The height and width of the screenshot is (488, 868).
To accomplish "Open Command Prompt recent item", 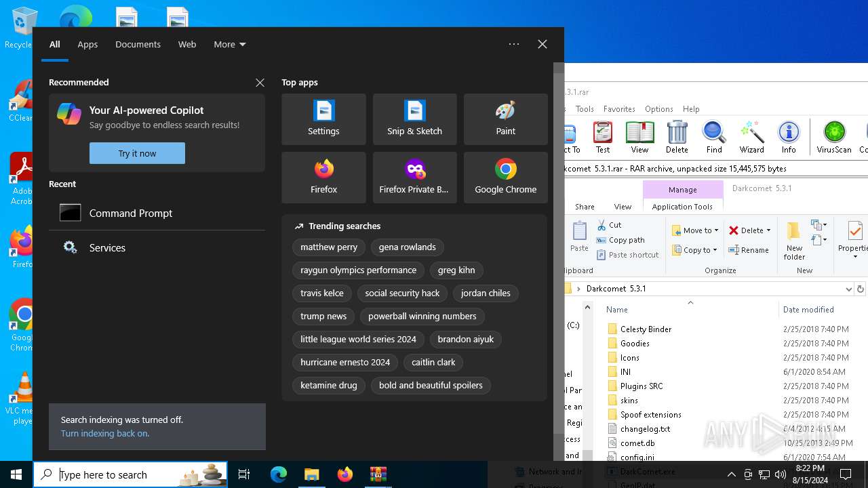I will (x=157, y=213).
